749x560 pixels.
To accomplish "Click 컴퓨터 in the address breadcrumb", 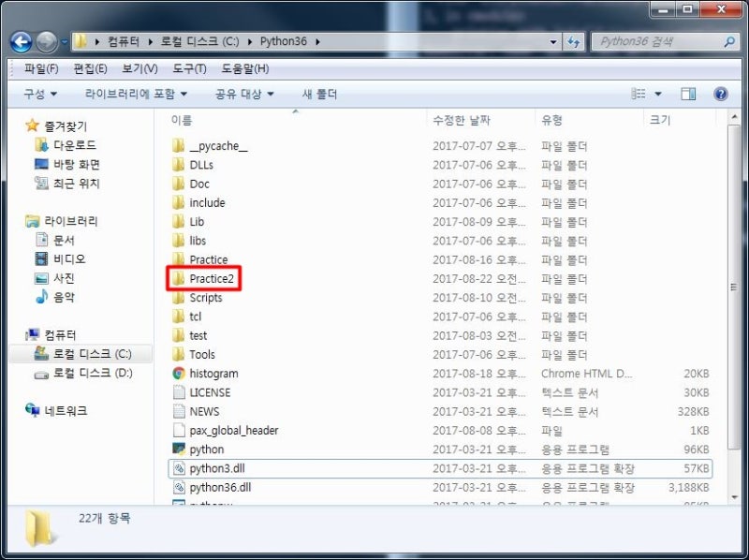I will [124, 41].
